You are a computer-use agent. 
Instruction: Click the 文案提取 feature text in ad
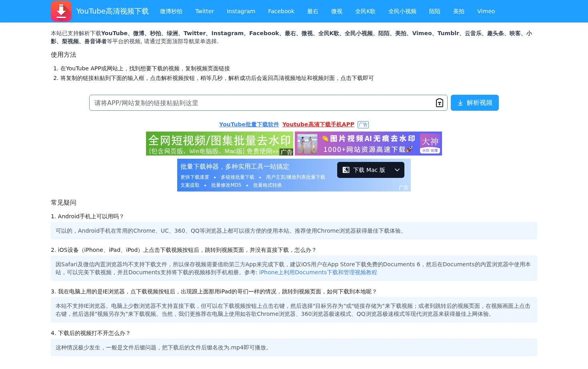(x=190, y=185)
